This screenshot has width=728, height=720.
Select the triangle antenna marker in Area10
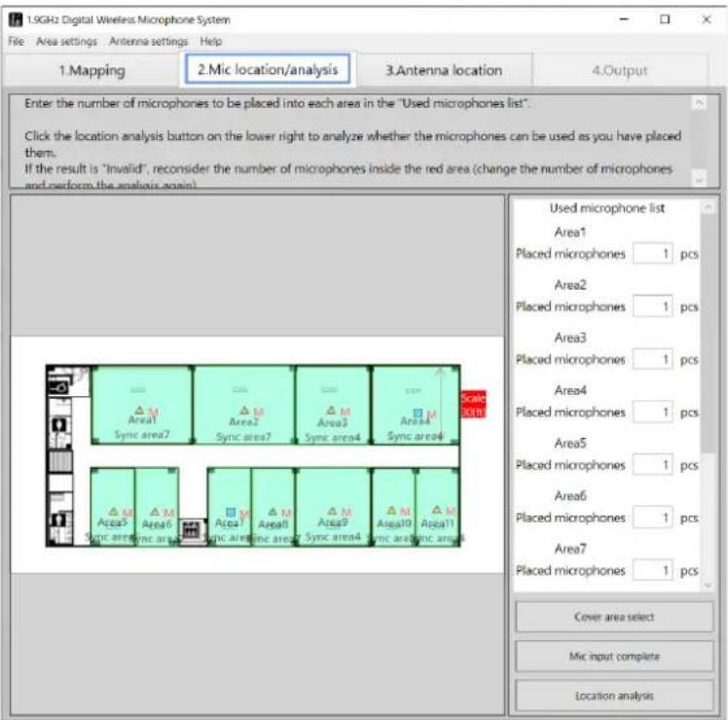392,510
